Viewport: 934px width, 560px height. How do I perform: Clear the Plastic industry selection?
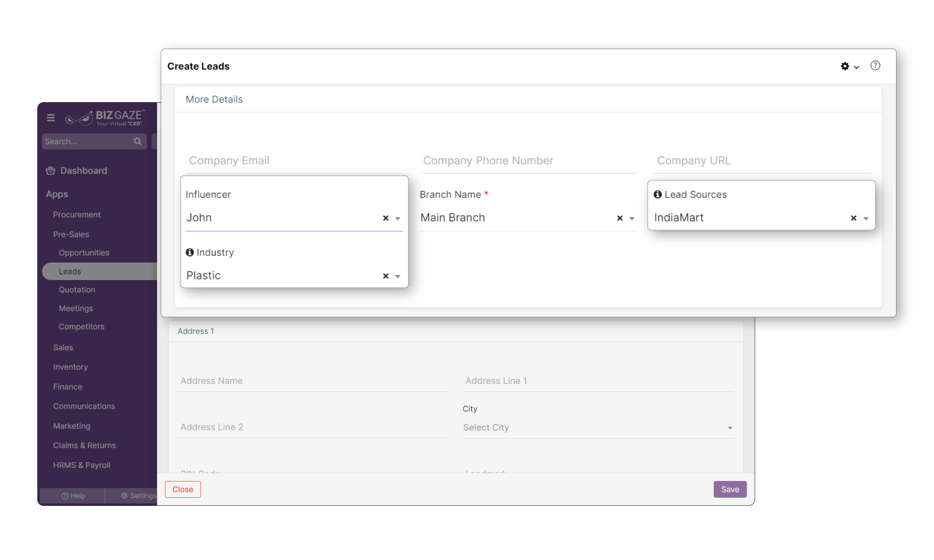click(x=385, y=276)
